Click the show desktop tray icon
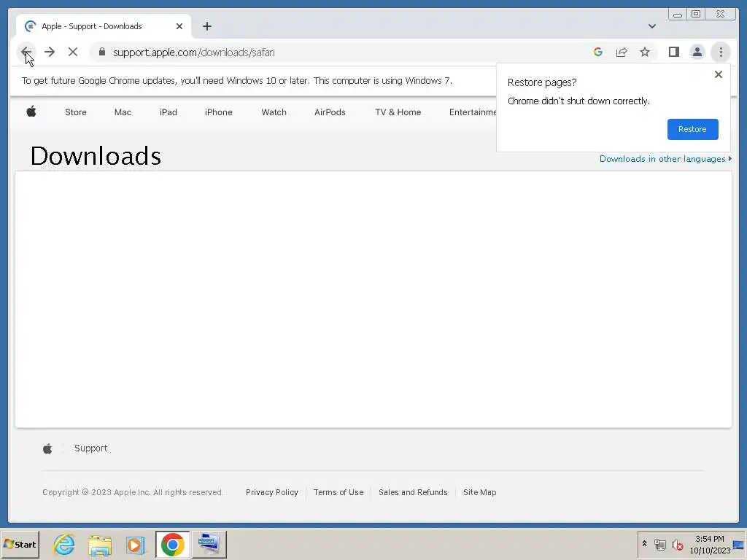This screenshot has height=560, width=747. [x=738, y=544]
